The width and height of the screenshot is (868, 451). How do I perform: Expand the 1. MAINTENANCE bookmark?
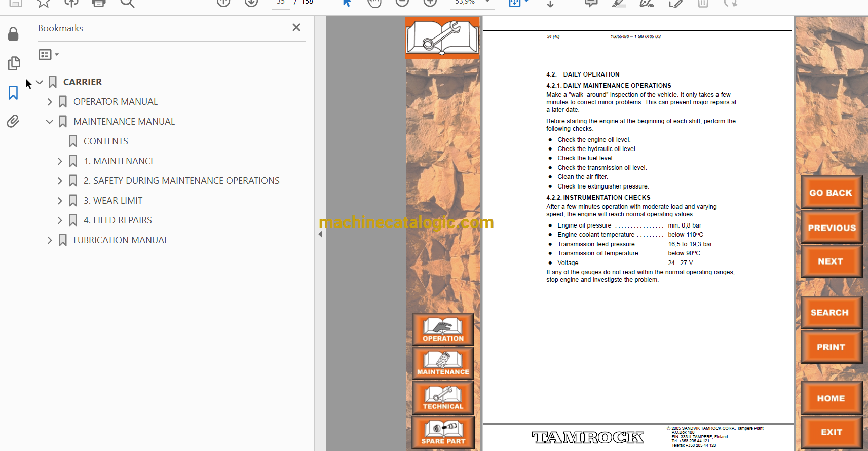tap(60, 161)
